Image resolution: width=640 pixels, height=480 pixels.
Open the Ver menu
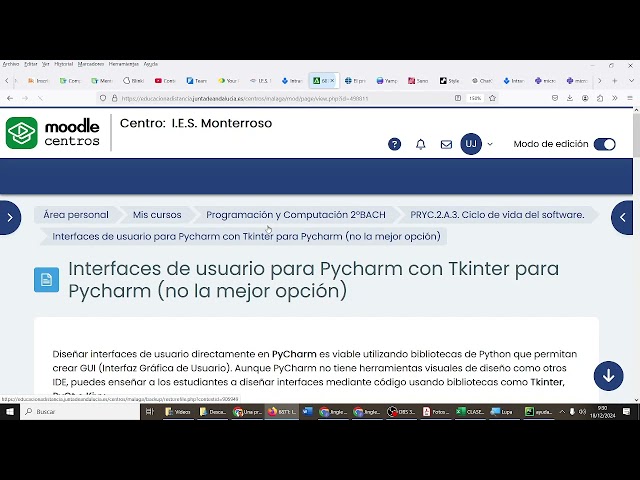pyautogui.click(x=46, y=64)
